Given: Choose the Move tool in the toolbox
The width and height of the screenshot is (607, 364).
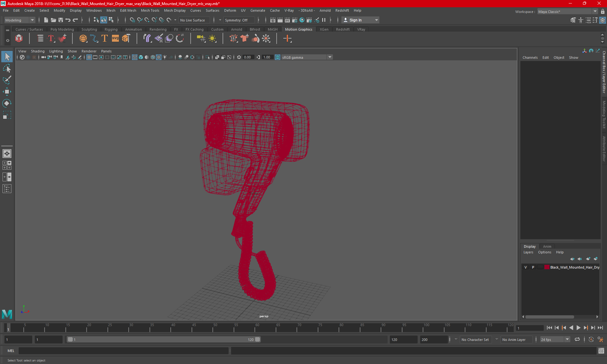Looking at the screenshot, I should pyautogui.click(x=7, y=92).
